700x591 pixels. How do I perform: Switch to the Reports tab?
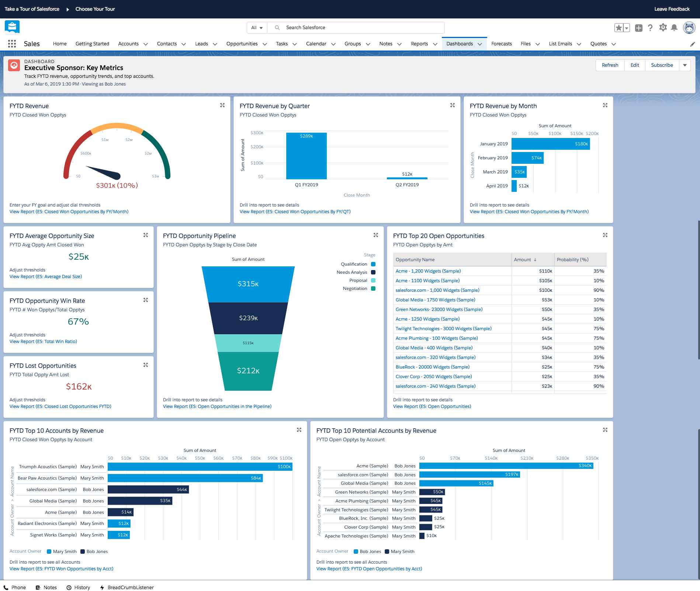coord(419,44)
